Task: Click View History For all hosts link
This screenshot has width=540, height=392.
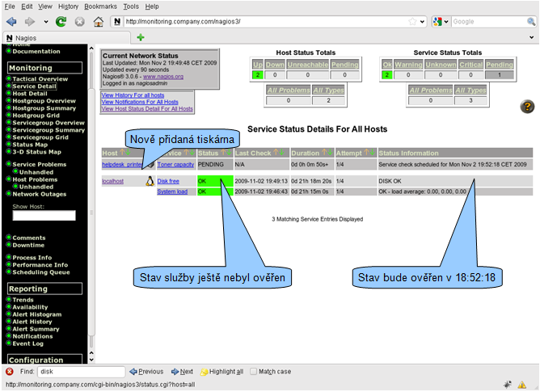Action: pyautogui.click(x=133, y=95)
